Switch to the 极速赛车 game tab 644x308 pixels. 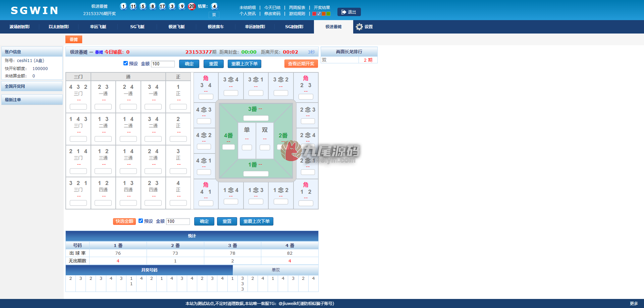click(x=216, y=27)
